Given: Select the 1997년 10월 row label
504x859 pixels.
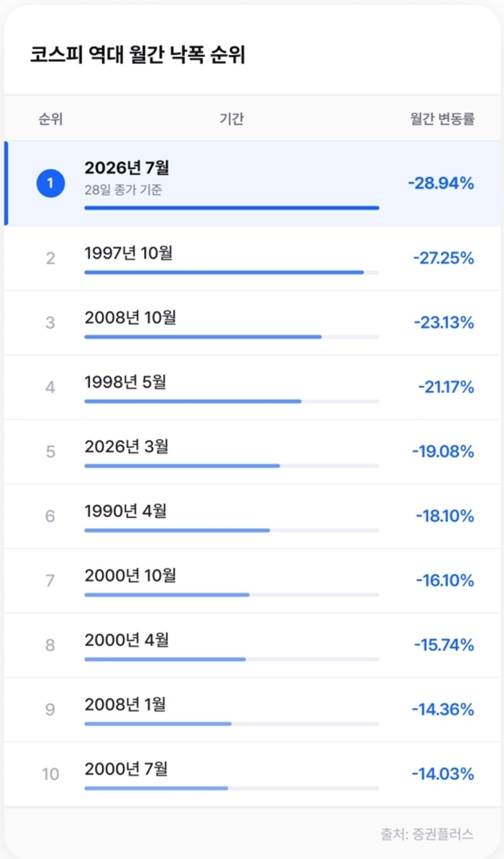Looking at the screenshot, I should 129,253.
